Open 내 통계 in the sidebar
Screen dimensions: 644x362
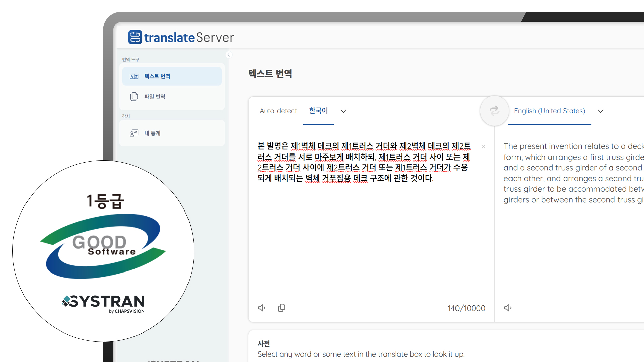pos(152,133)
